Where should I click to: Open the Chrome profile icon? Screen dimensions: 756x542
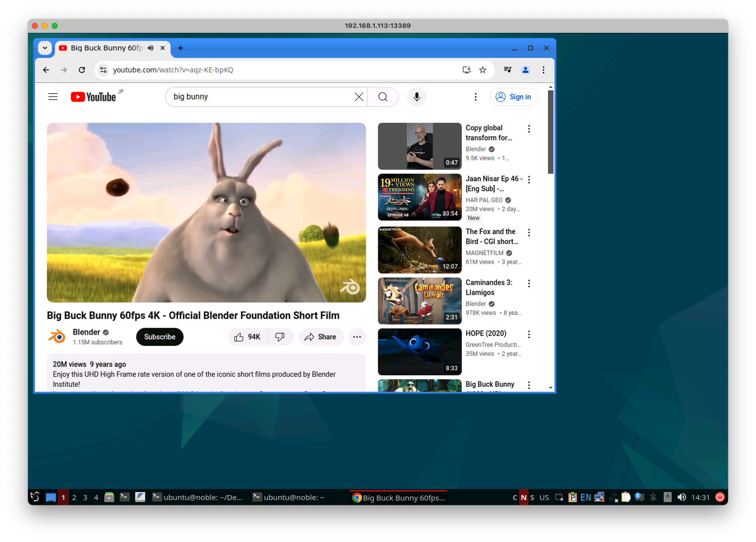(x=525, y=70)
